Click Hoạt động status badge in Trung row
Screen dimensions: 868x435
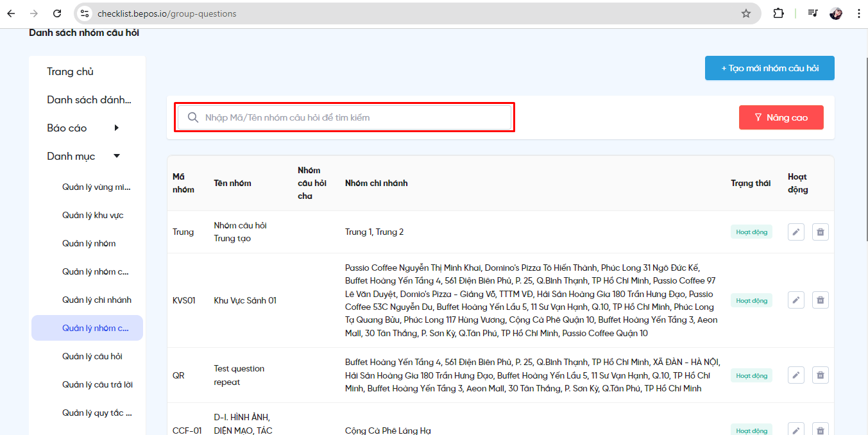click(x=751, y=232)
